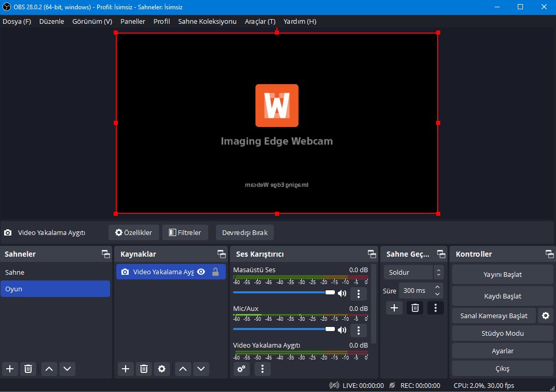This screenshot has width=556, height=392.
Task: Open the Soldur transition dropdown
Action: pyautogui.click(x=413, y=272)
